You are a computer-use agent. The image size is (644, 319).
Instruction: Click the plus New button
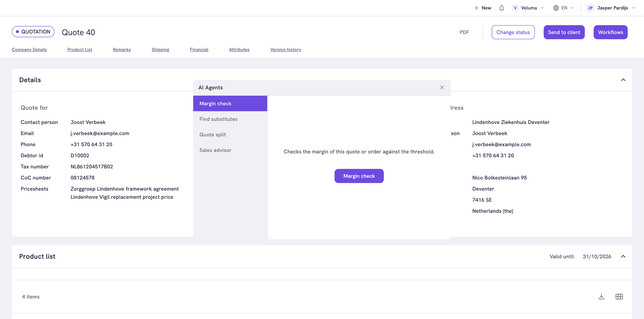point(483,8)
